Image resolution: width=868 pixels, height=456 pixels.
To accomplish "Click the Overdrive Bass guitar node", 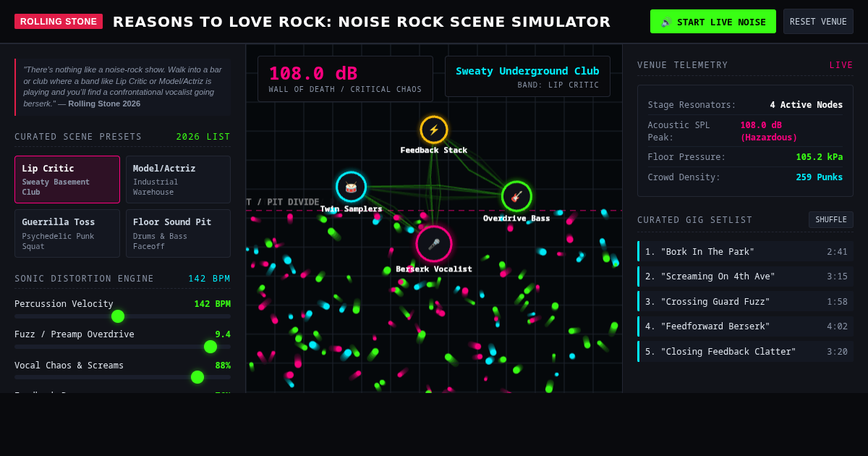I will pyautogui.click(x=516, y=196).
